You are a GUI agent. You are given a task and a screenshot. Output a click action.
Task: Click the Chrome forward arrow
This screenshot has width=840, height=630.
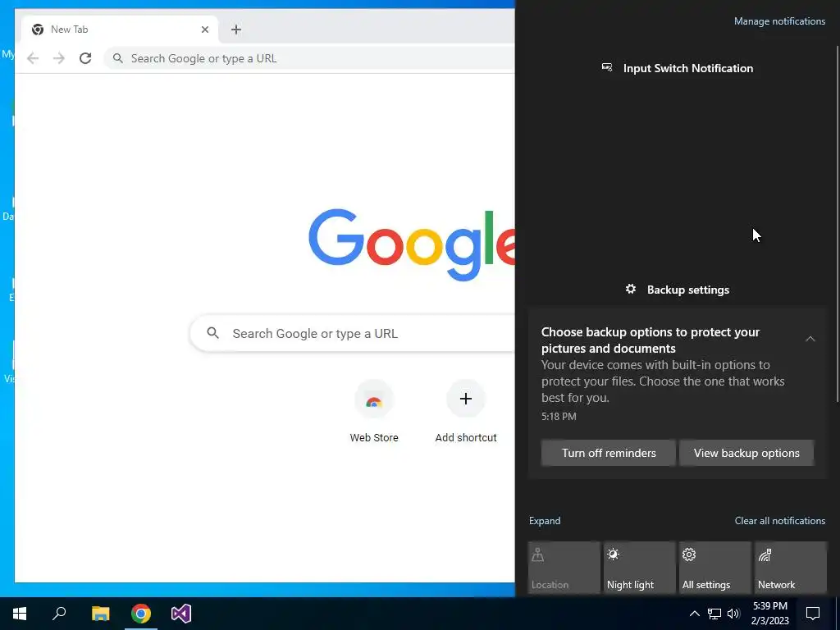pos(59,58)
